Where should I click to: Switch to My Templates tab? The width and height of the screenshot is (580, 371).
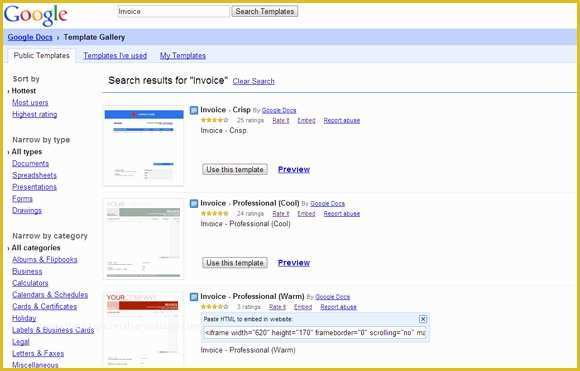pyautogui.click(x=183, y=55)
